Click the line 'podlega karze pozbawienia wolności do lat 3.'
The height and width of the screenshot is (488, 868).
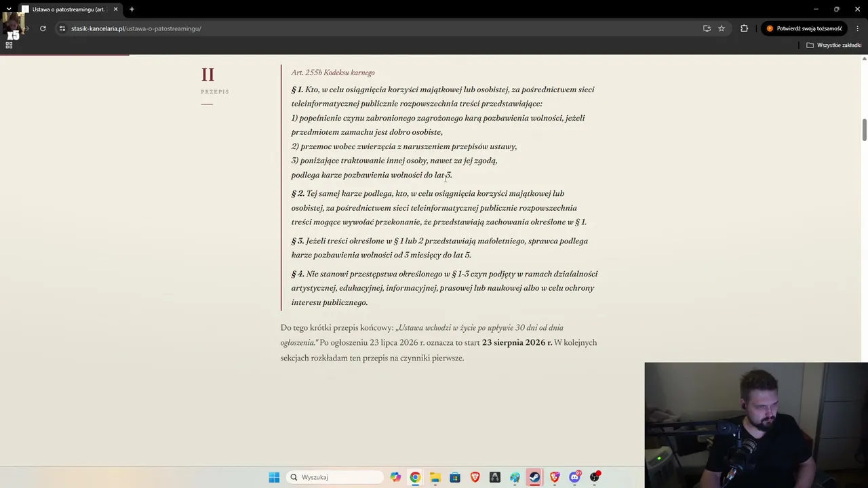coord(372,175)
